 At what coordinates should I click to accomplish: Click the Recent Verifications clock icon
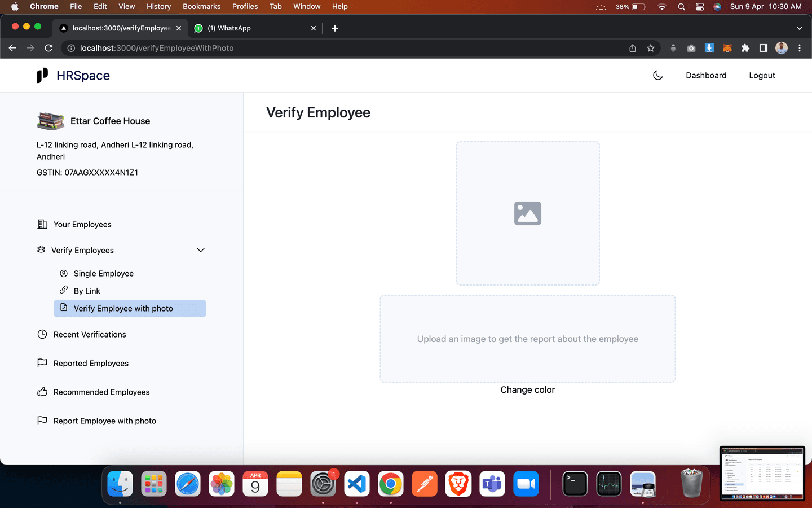[x=42, y=334]
